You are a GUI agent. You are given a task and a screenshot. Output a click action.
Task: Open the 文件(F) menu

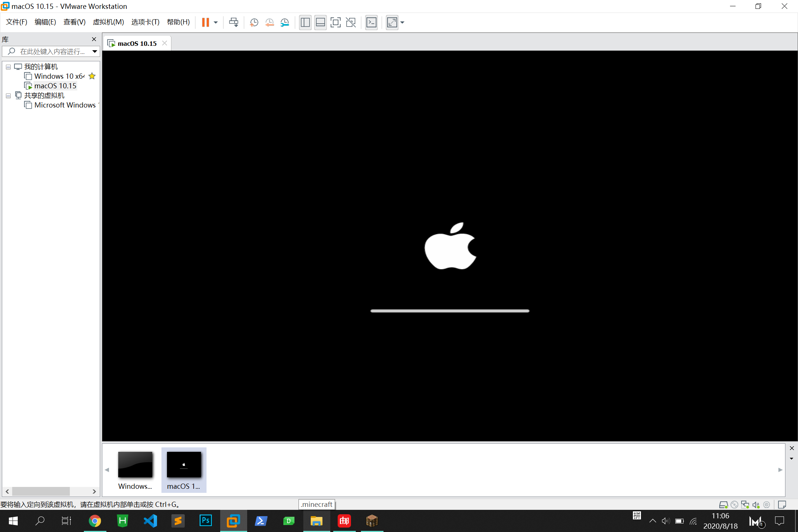pos(17,22)
